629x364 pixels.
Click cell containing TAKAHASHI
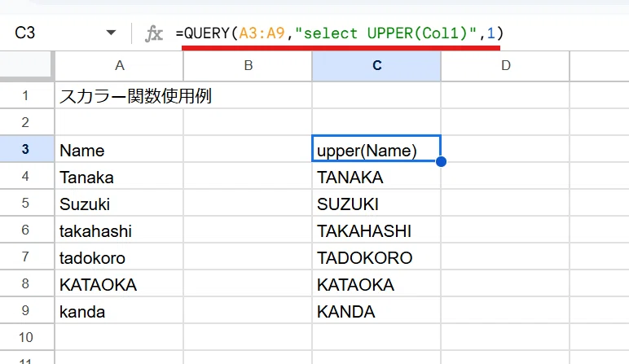[376, 230]
